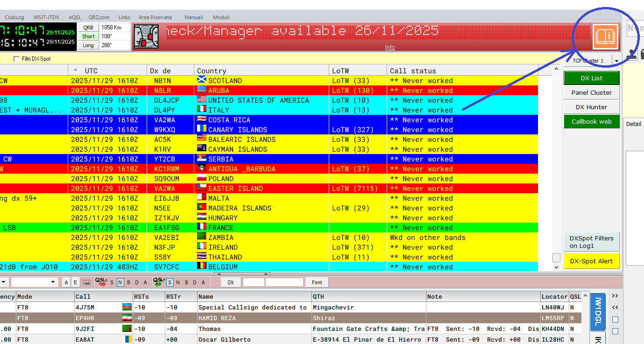The image size is (644, 344).
Task: Click the Azerbaijan flag next to call 4J75M
Action: [x=127, y=307]
